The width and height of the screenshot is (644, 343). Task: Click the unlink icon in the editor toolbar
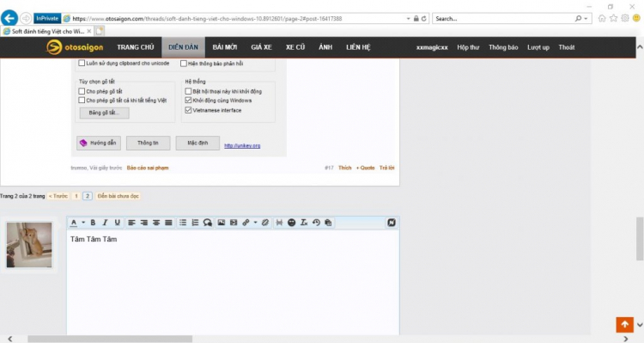pos(265,223)
